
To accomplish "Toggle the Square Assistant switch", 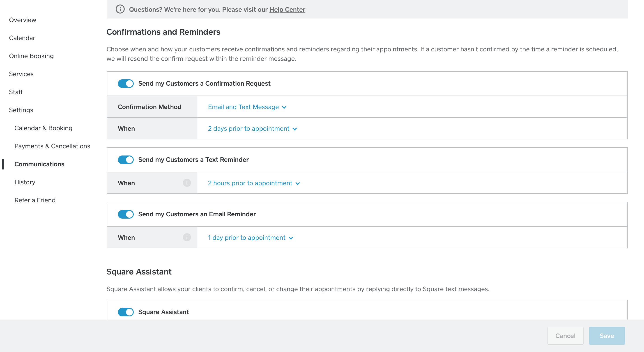I will click(126, 312).
